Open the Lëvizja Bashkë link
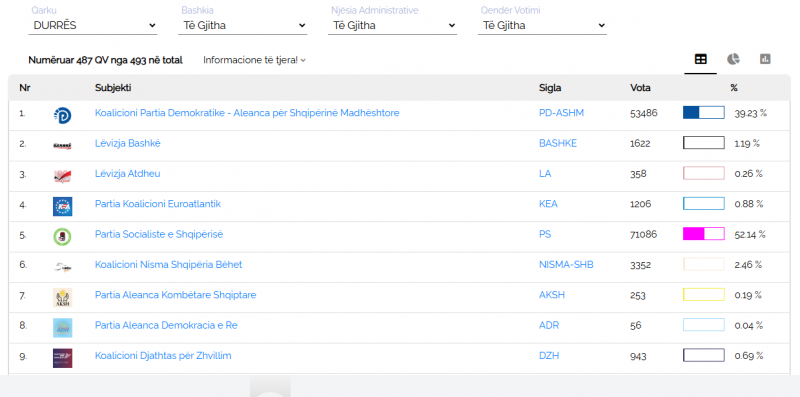 (x=128, y=143)
